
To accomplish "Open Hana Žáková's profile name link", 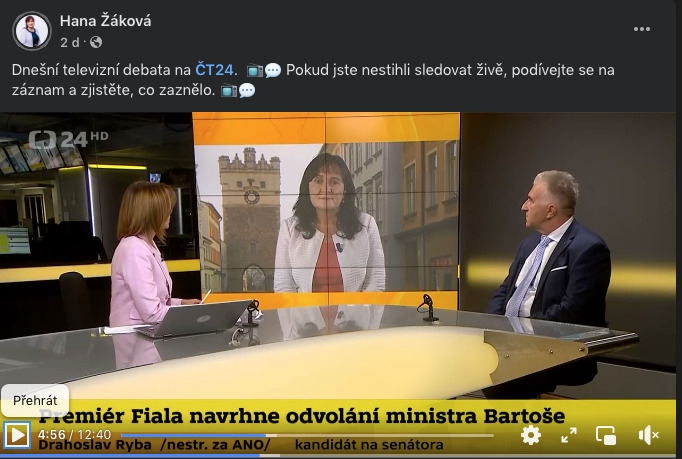I will (106, 20).
